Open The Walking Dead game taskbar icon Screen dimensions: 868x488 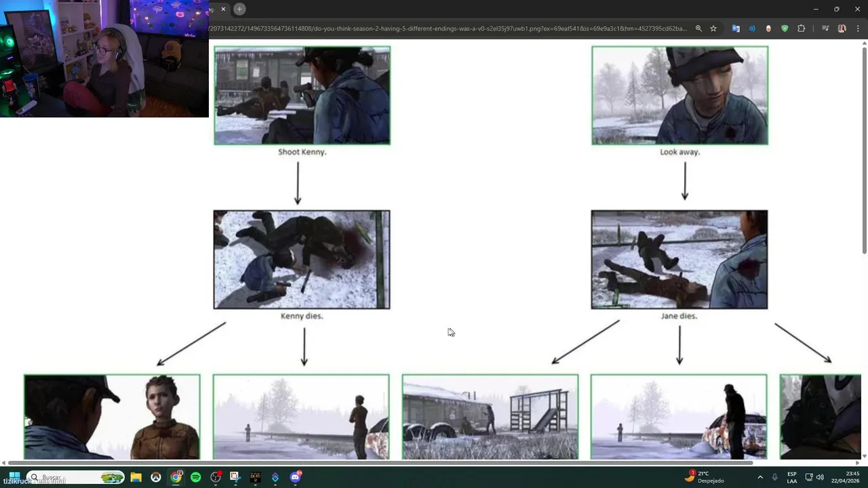(255, 477)
